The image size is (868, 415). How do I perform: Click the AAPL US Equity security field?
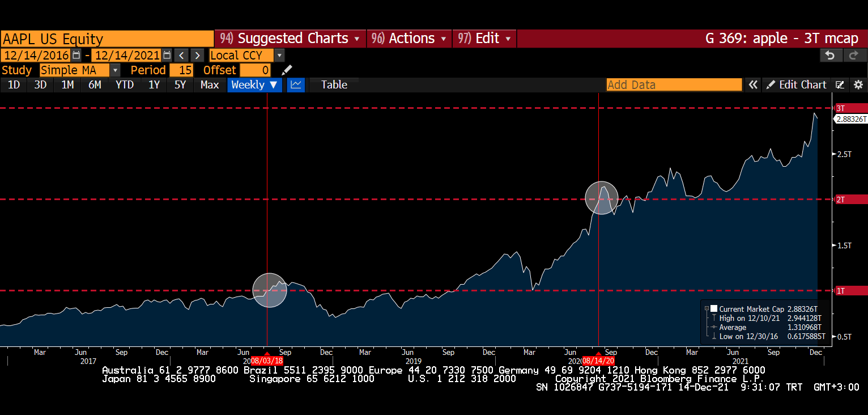pos(107,39)
